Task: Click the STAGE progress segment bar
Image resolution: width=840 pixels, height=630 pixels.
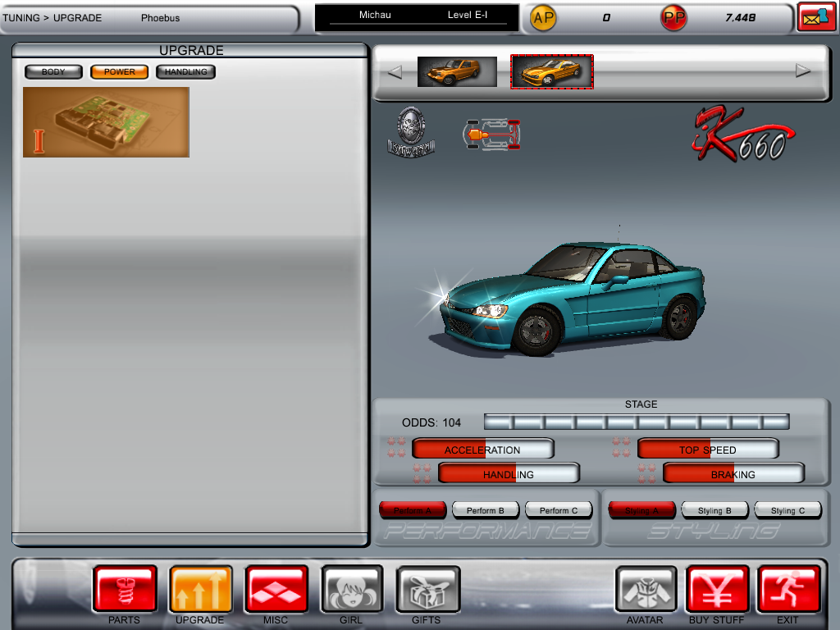Action: click(x=637, y=422)
